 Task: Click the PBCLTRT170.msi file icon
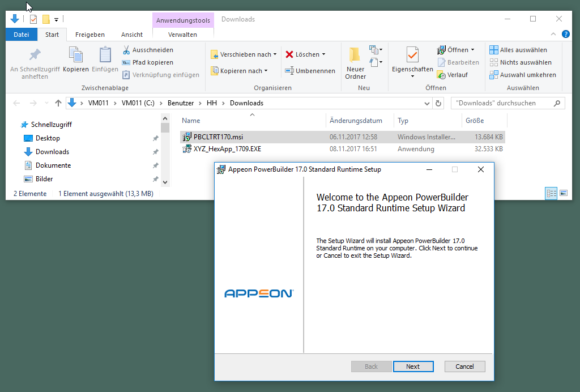(187, 137)
